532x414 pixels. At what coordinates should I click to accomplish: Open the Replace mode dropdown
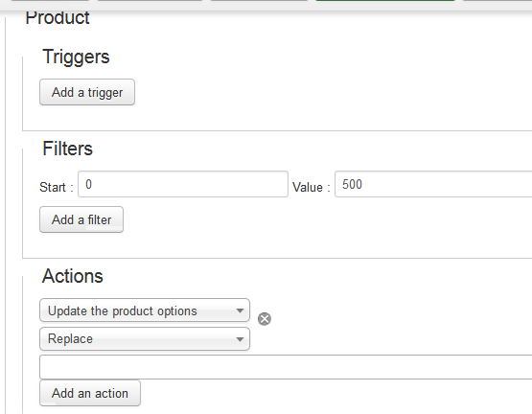[x=145, y=338]
